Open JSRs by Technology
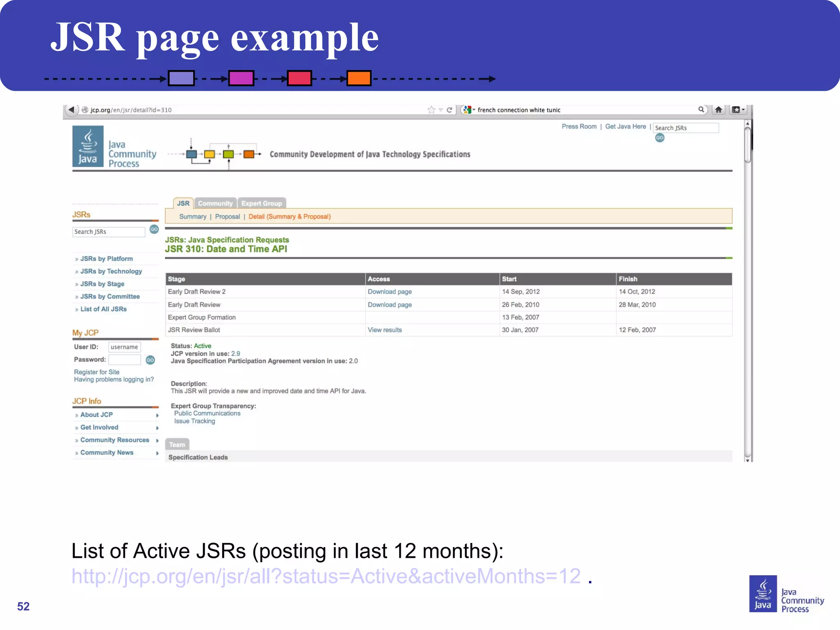This screenshot has height=630, width=840. coord(111,272)
